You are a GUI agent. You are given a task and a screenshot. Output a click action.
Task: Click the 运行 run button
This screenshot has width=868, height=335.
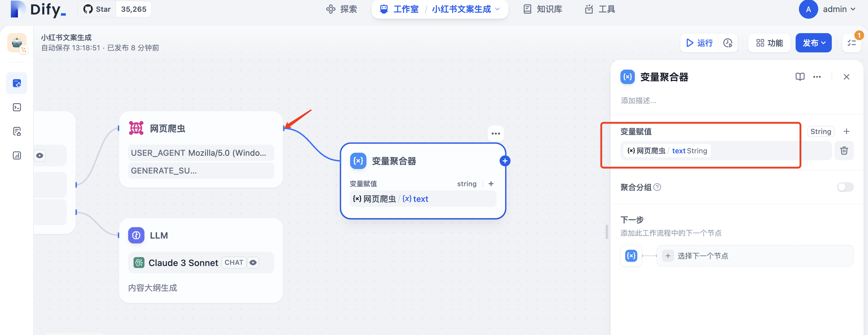(699, 43)
